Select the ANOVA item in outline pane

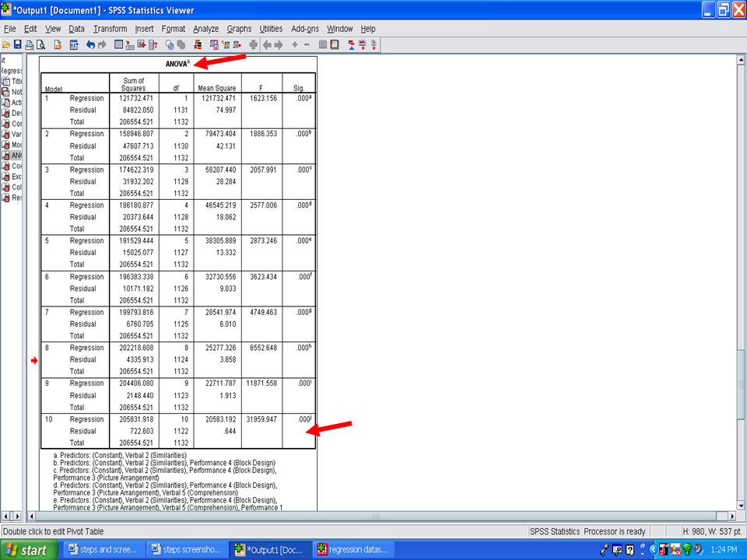[14, 156]
